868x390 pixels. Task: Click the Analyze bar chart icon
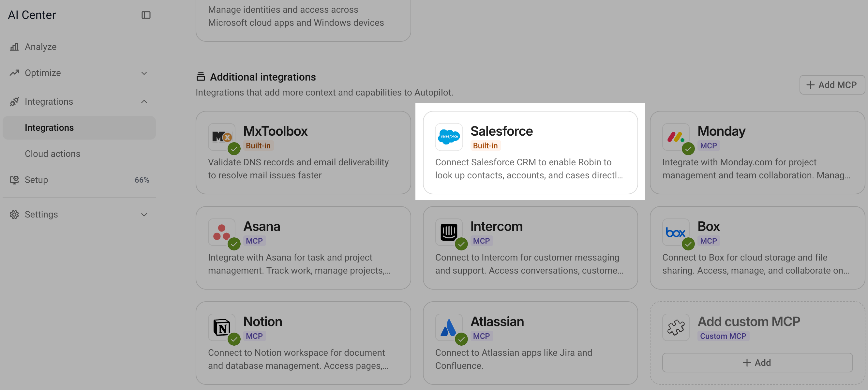(14, 47)
